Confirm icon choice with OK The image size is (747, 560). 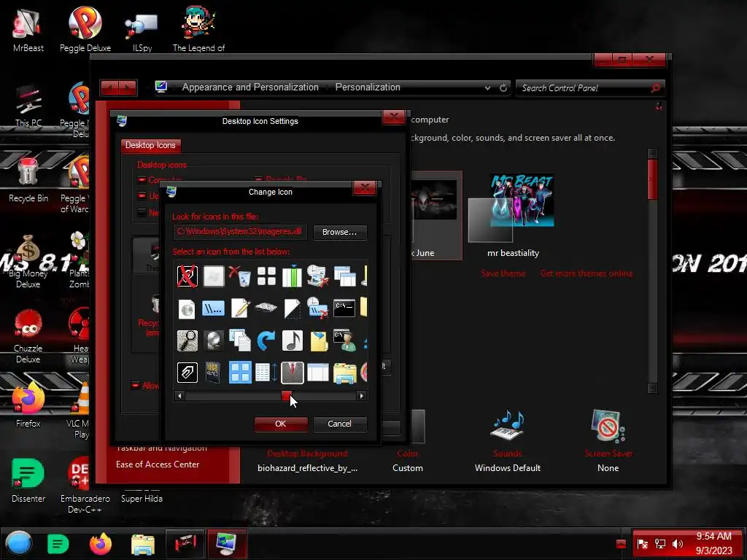(281, 424)
